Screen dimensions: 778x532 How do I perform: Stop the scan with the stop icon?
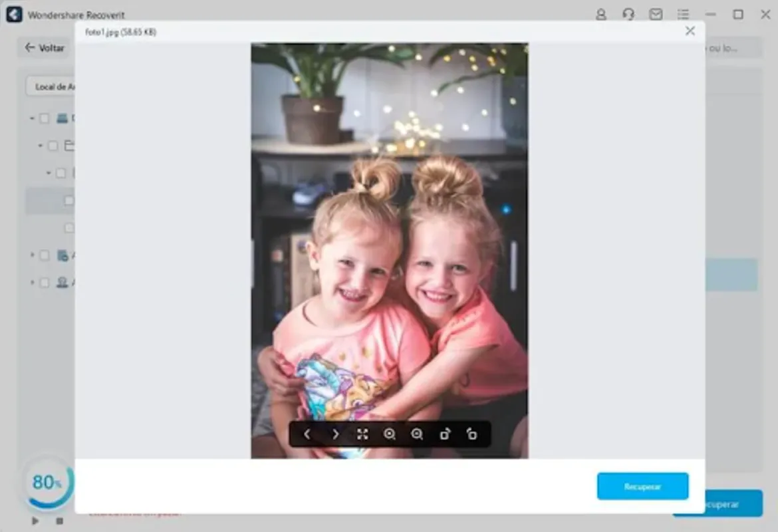(x=60, y=521)
